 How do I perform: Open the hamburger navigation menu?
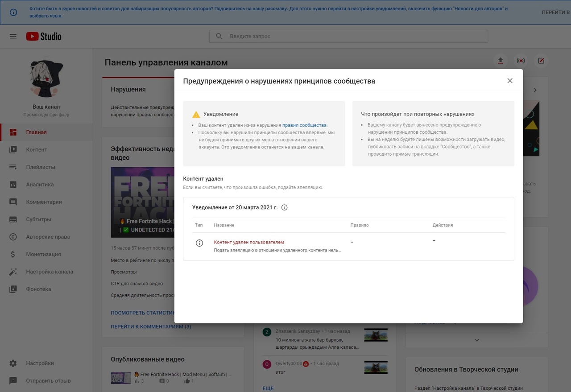pos(13,37)
